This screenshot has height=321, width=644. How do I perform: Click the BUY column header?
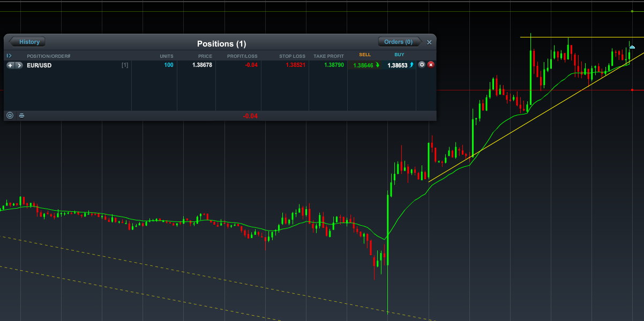[x=399, y=55]
